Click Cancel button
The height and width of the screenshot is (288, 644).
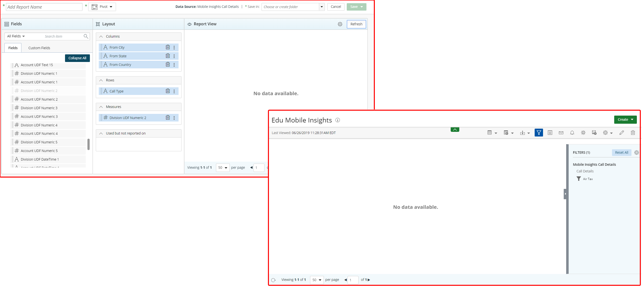(335, 7)
